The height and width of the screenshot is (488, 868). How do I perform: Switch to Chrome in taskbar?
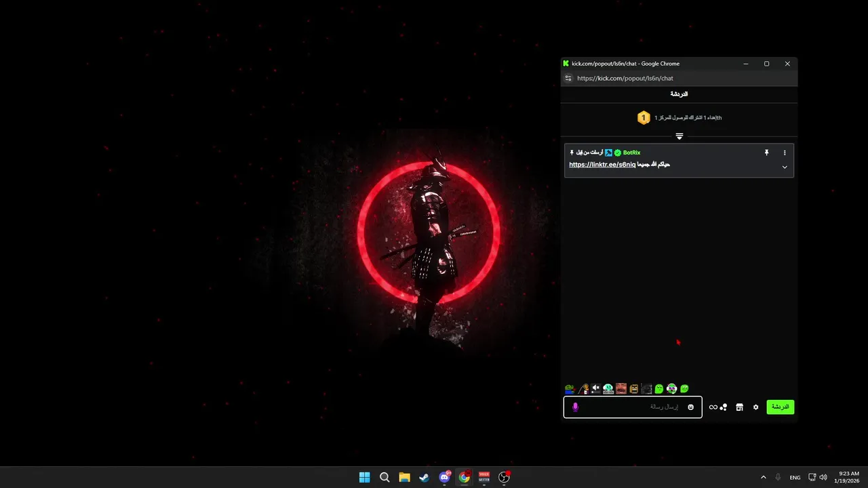(x=464, y=477)
